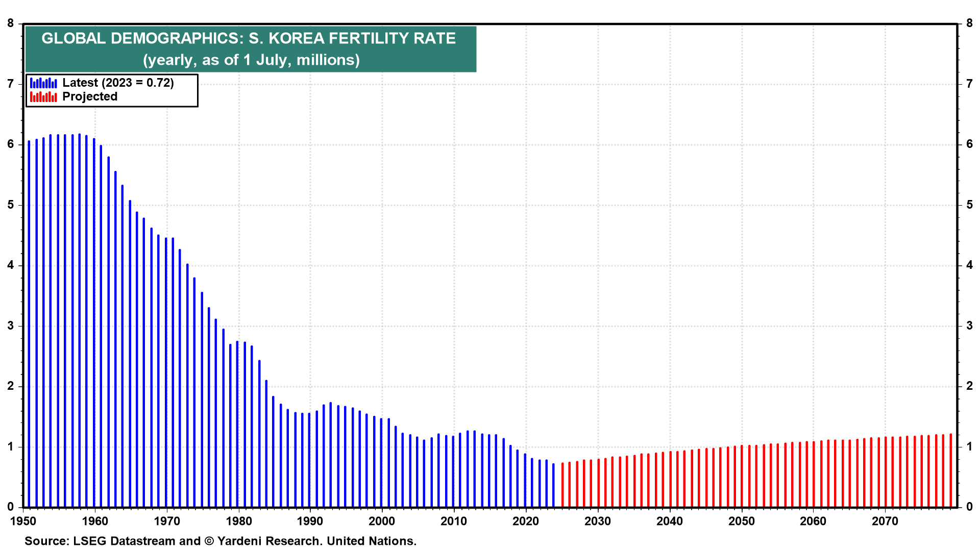Click the right y-axis label 4
980x551 pixels.
pyautogui.click(x=969, y=265)
